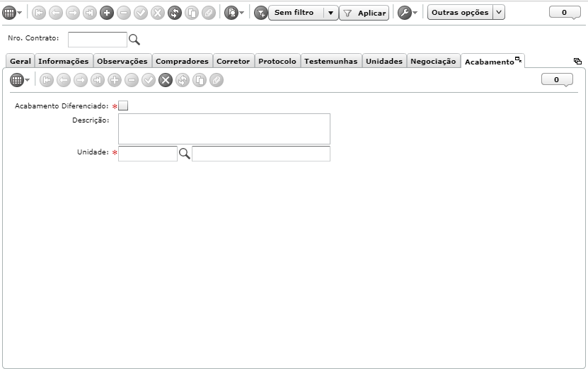This screenshot has height=369, width=588.
Task: Expand the 'Outras opções' chevron
Action: click(x=499, y=12)
